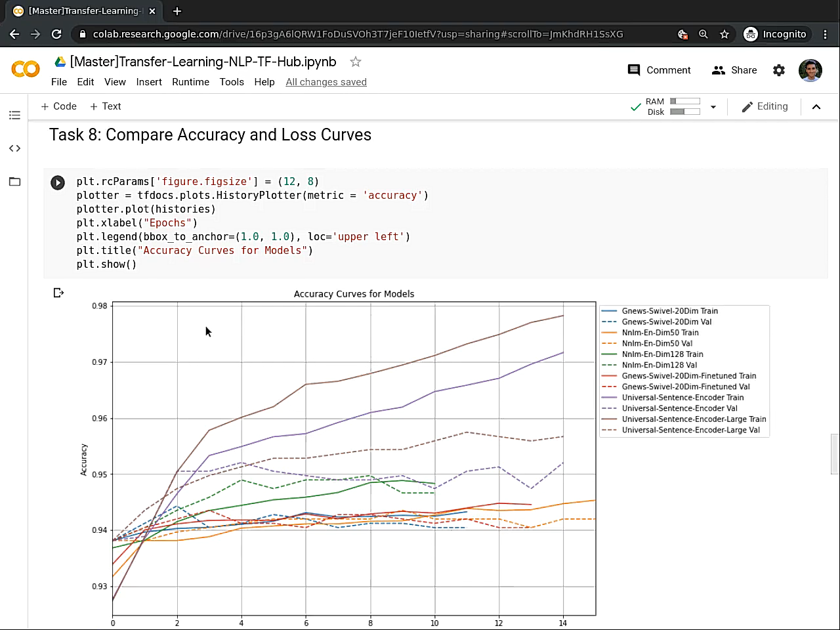Open the browser zoom indicator
Image resolution: width=840 pixels, height=630 pixels.
[703, 34]
